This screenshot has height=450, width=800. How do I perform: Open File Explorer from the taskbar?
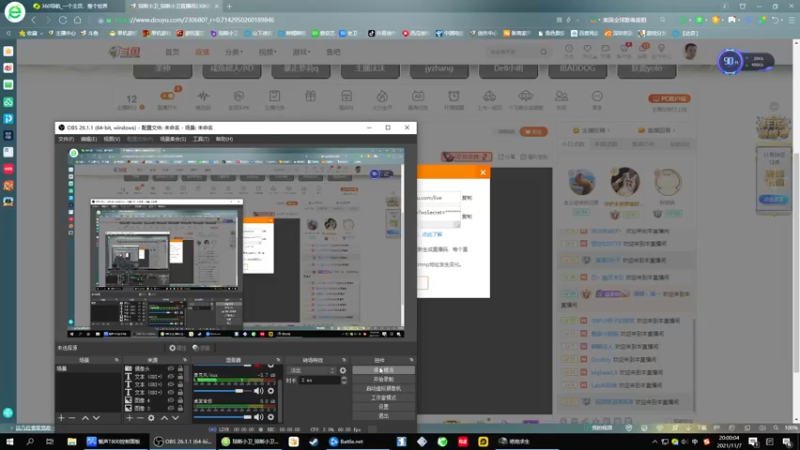click(71, 441)
